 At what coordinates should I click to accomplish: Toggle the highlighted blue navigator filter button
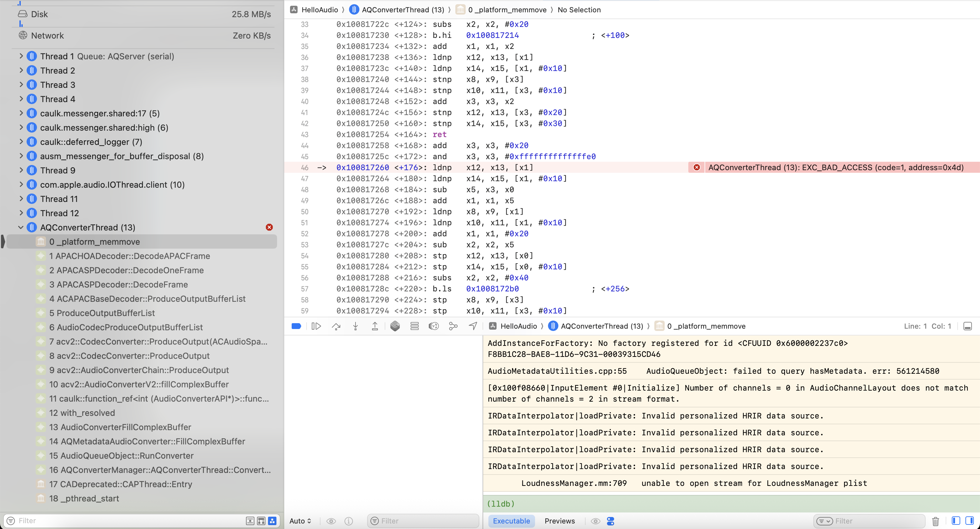[272, 521]
